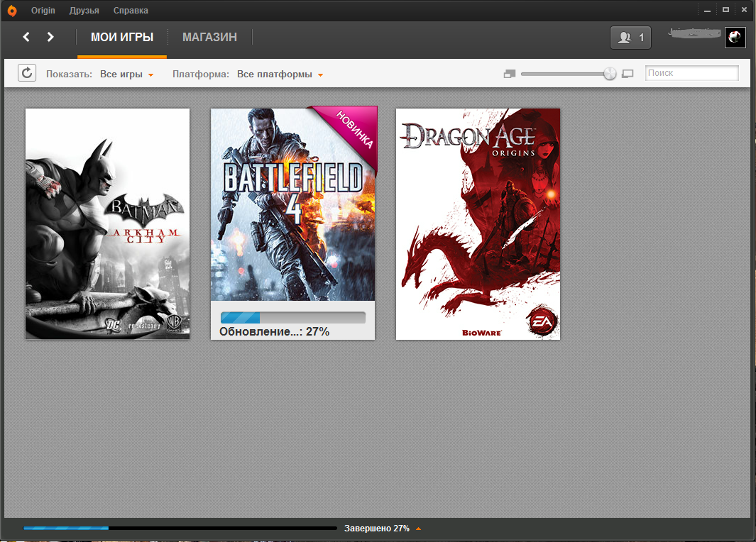Focus the Поиск search field
This screenshot has height=542, width=756.
[692, 73]
